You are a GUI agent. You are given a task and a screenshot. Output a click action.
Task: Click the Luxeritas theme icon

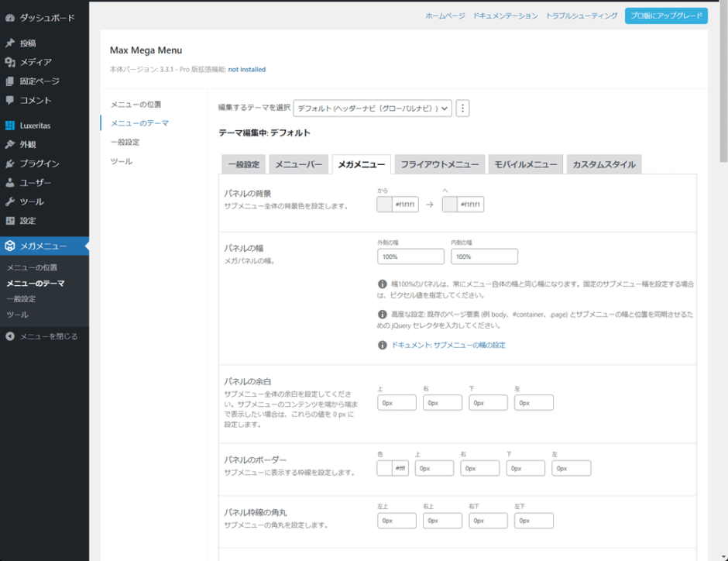pyautogui.click(x=10, y=126)
